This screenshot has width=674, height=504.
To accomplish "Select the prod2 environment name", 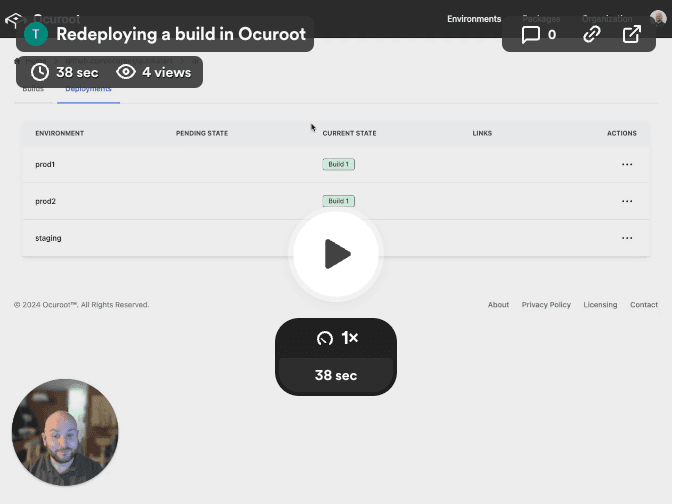I will point(46,201).
